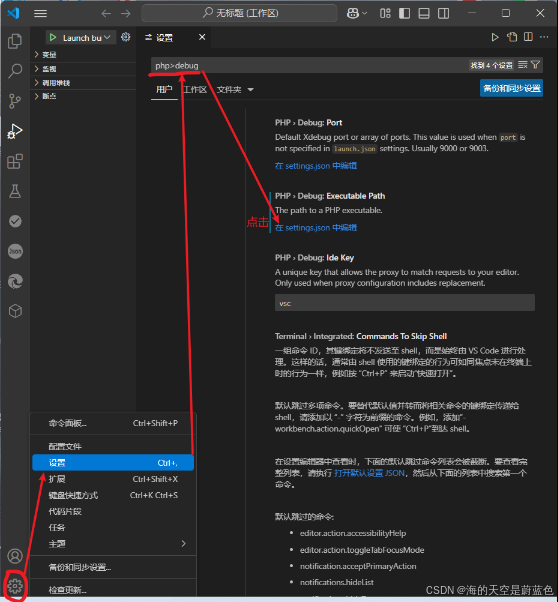
Task: Click the Ide Key vsc input field
Action: click(x=405, y=303)
